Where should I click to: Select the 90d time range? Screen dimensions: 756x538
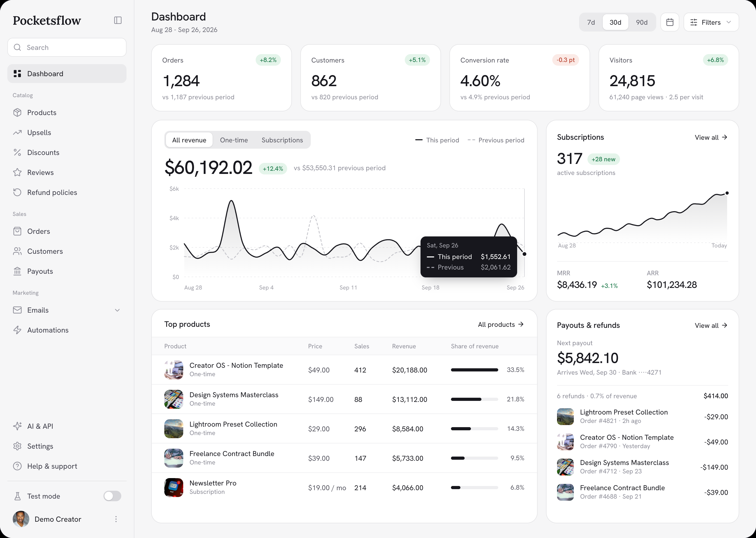point(642,22)
